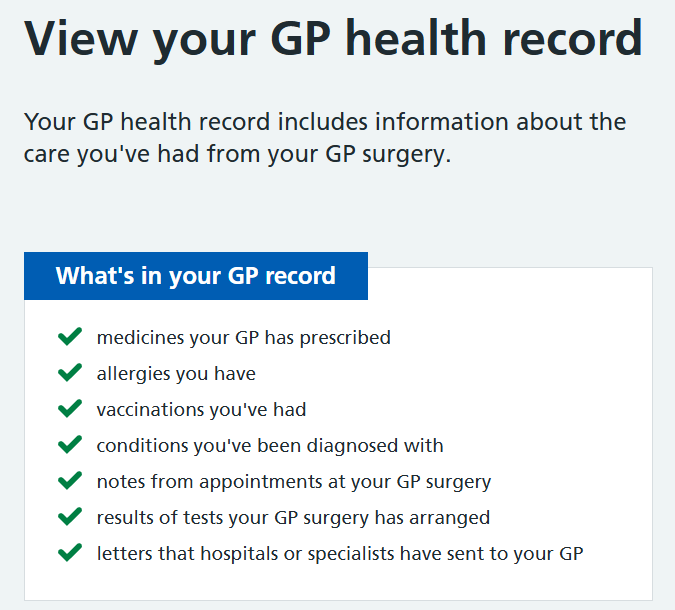This screenshot has width=675, height=610.
Task: Click the checkmark beside hospital letters item
Action: tap(69, 553)
